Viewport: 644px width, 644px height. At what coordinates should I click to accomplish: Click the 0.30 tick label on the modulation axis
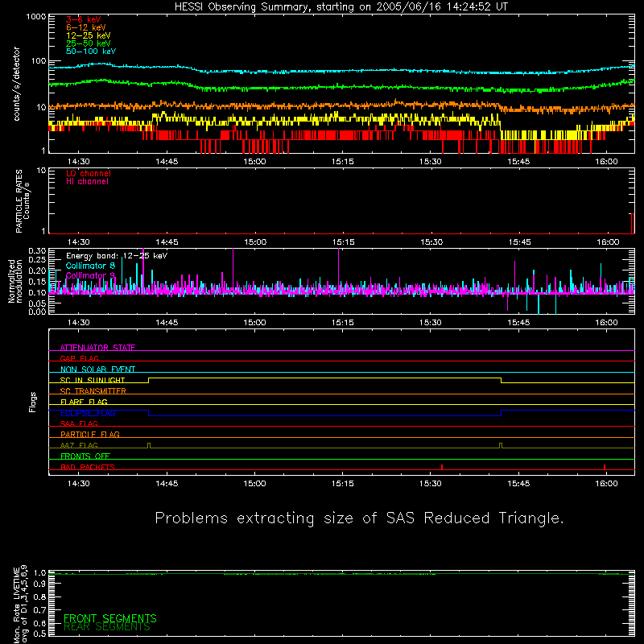coord(37,251)
